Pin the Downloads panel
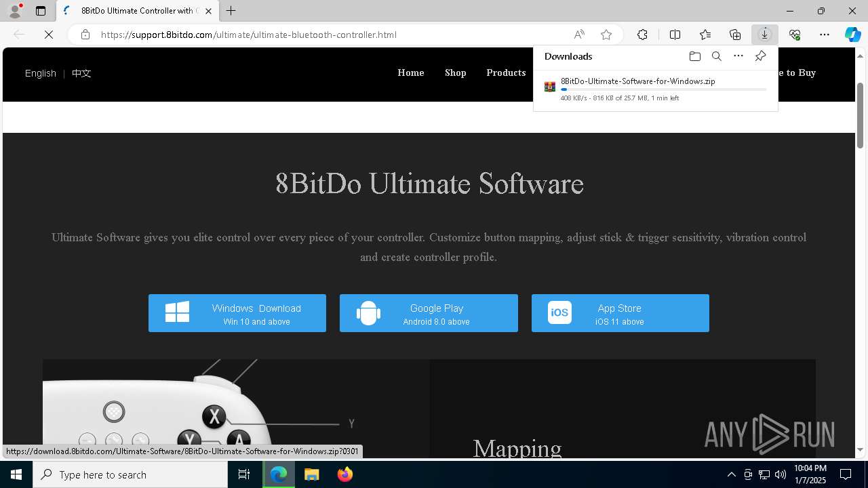This screenshot has width=868, height=488. click(x=760, y=56)
